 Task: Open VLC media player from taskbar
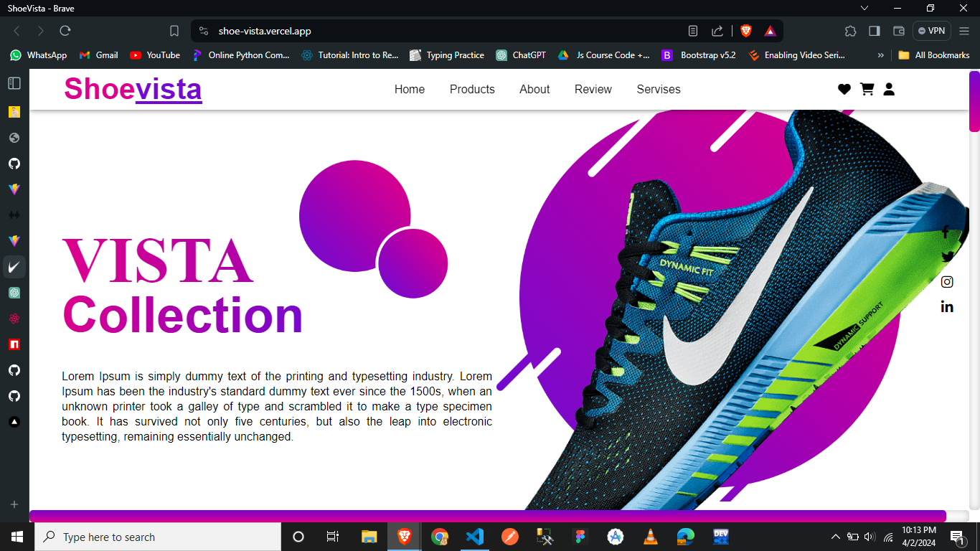(651, 537)
